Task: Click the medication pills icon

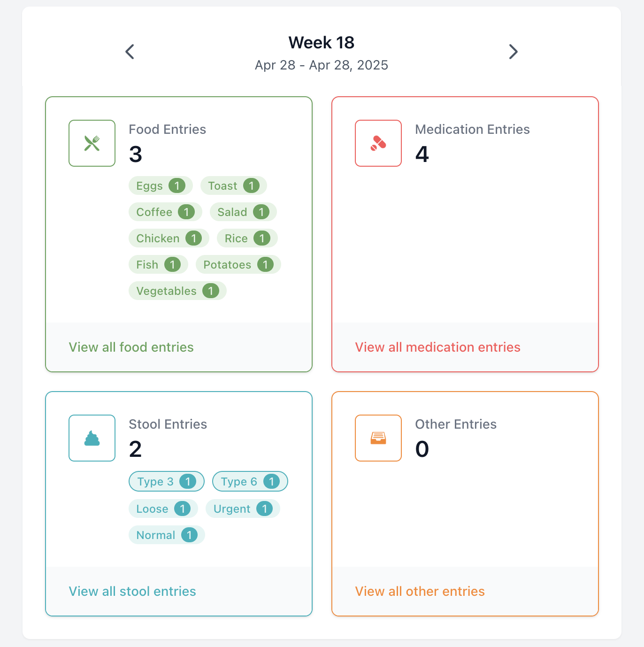Action: coord(378,143)
